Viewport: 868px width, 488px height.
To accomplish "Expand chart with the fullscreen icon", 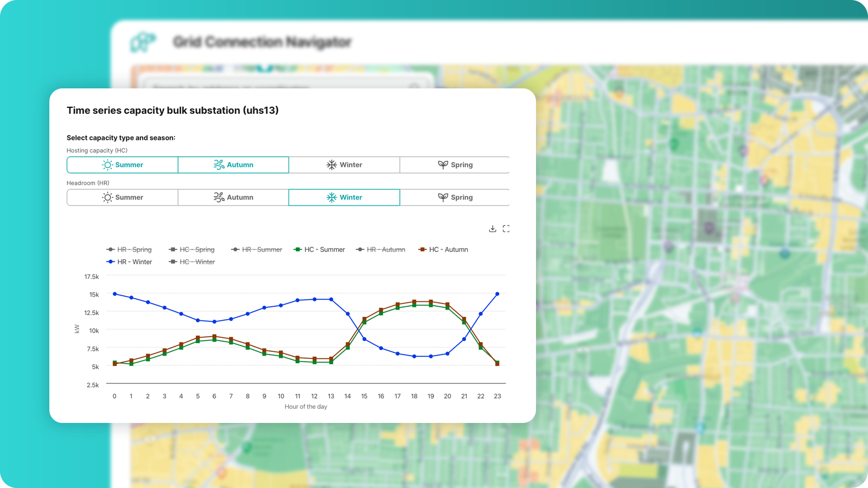I will click(x=506, y=229).
